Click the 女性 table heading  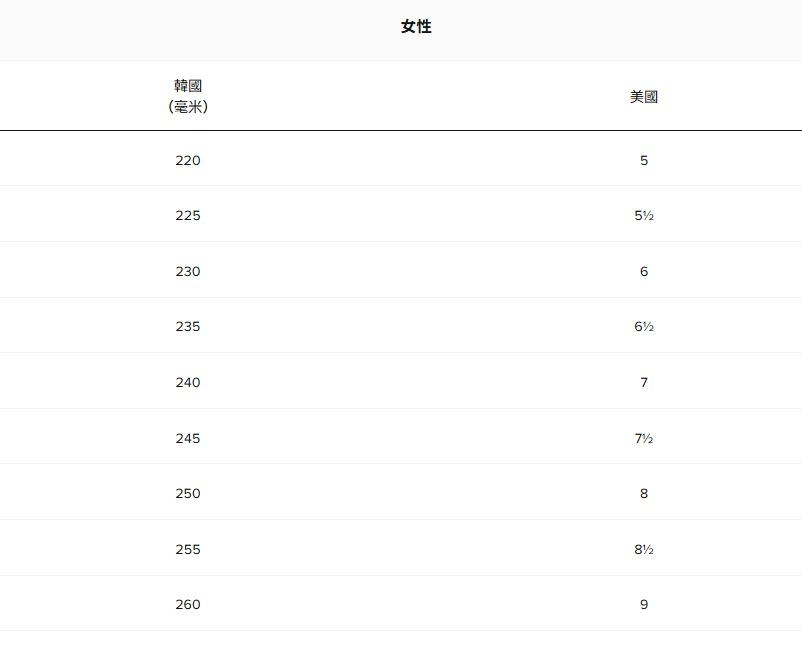pos(416,27)
